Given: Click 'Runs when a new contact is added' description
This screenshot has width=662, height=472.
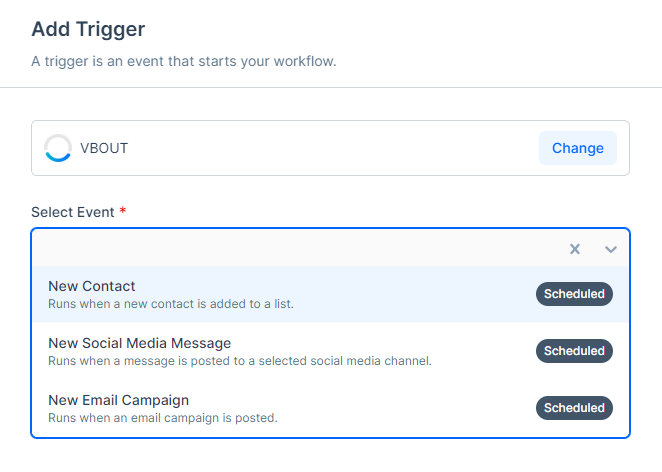Looking at the screenshot, I should click(171, 304).
